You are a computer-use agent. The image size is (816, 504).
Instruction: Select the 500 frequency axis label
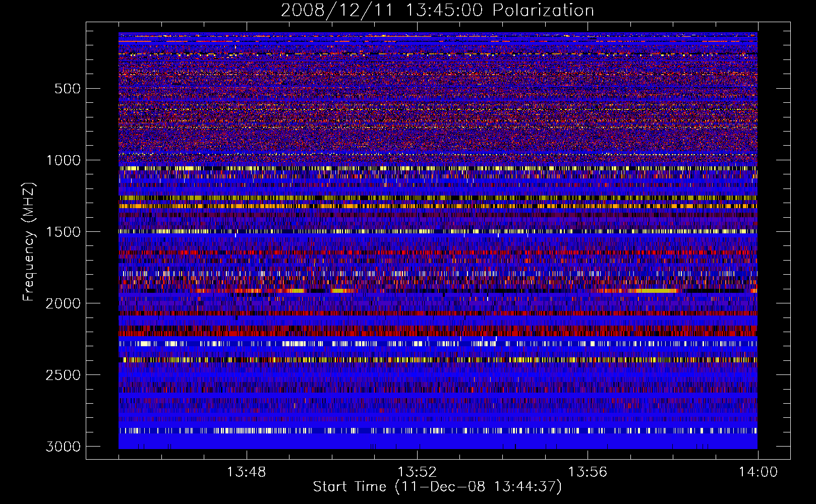tap(68, 89)
